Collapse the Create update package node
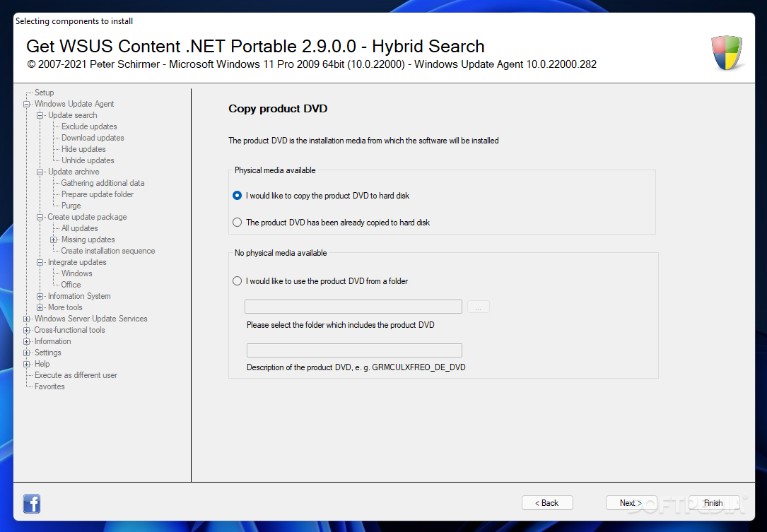Image resolution: width=767 pixels, height=532 pixels. coord(40,217)
